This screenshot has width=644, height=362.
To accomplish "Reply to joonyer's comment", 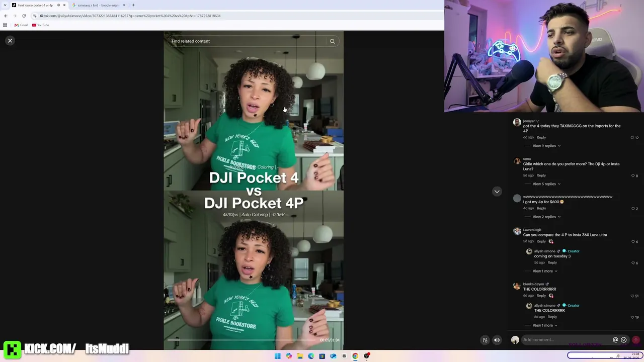I will (x=541, y=137).
